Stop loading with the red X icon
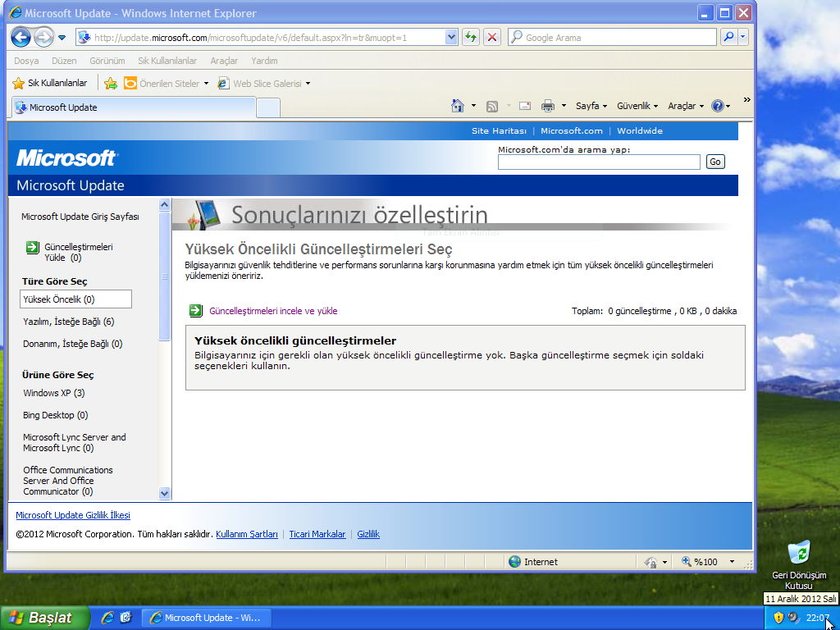This screenshot has width=840, height=630. click(x=492, y=38)
